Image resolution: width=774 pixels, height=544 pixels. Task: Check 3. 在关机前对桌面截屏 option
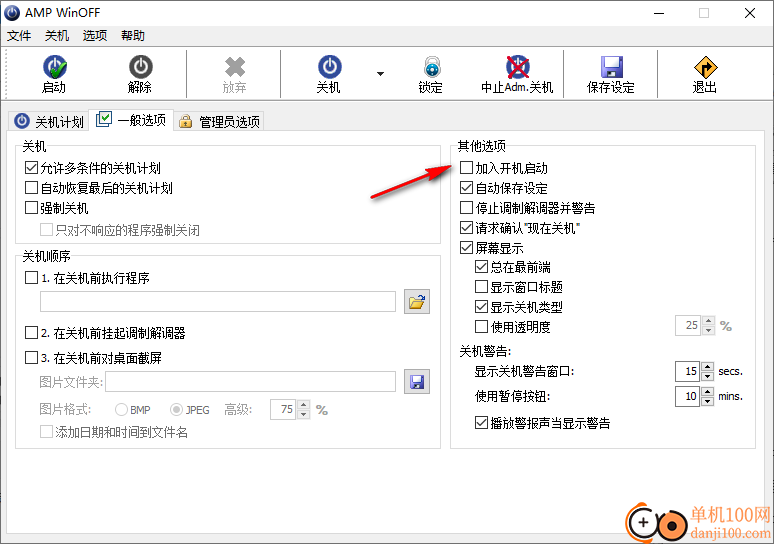click(x=31, y=357)
